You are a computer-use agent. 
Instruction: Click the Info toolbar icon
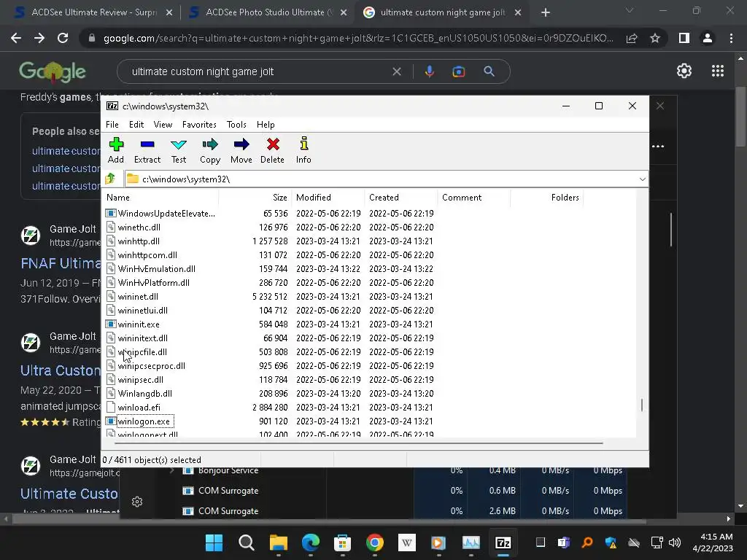tap(303, 150)
